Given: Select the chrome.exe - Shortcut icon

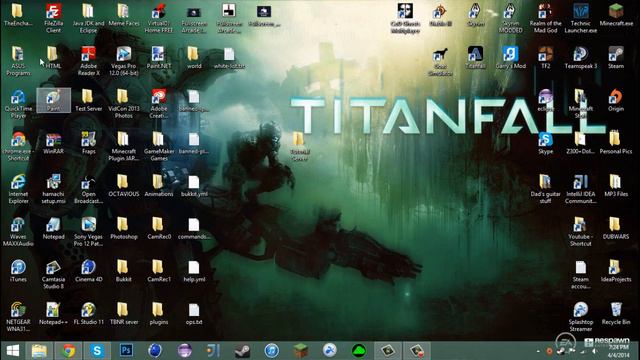Looking at the screenshot, I should pos(18,147).
